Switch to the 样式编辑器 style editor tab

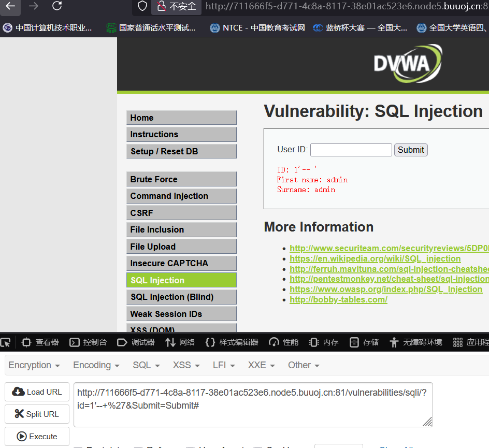232,342
